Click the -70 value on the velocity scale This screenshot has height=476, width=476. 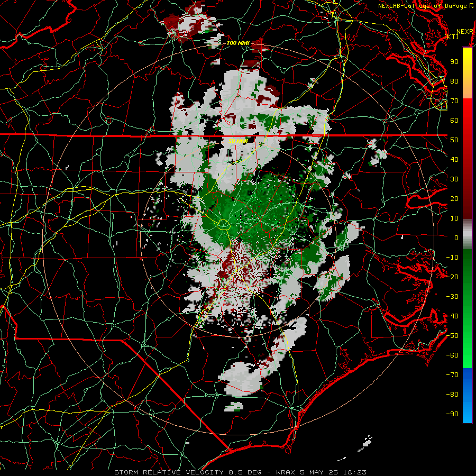tap(452, 375)
